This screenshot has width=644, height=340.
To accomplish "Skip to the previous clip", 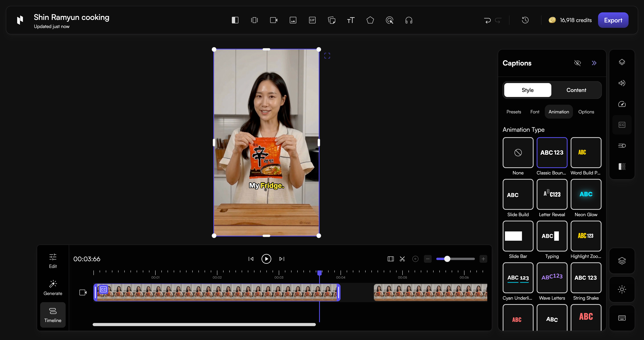I will (251, 259).
